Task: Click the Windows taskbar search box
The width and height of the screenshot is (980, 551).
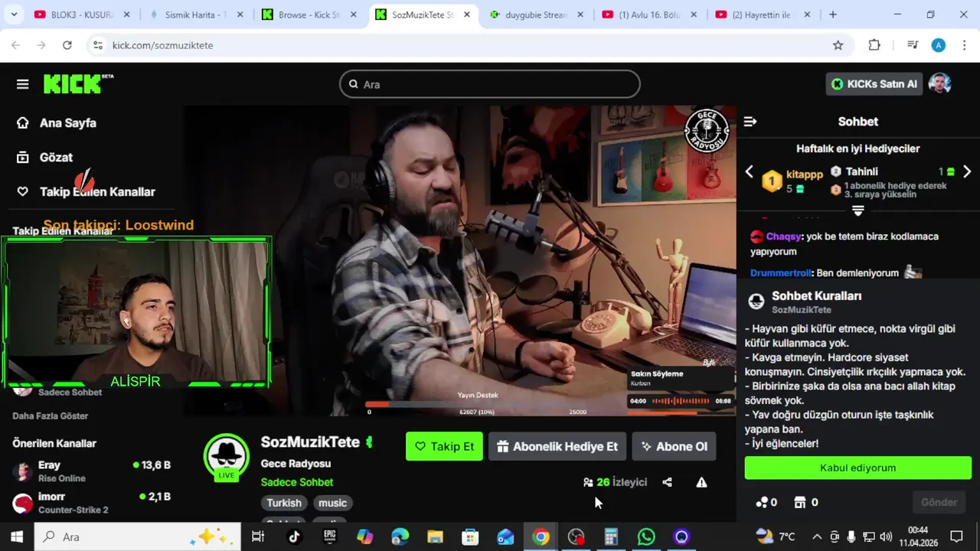Action: [138, 536]
